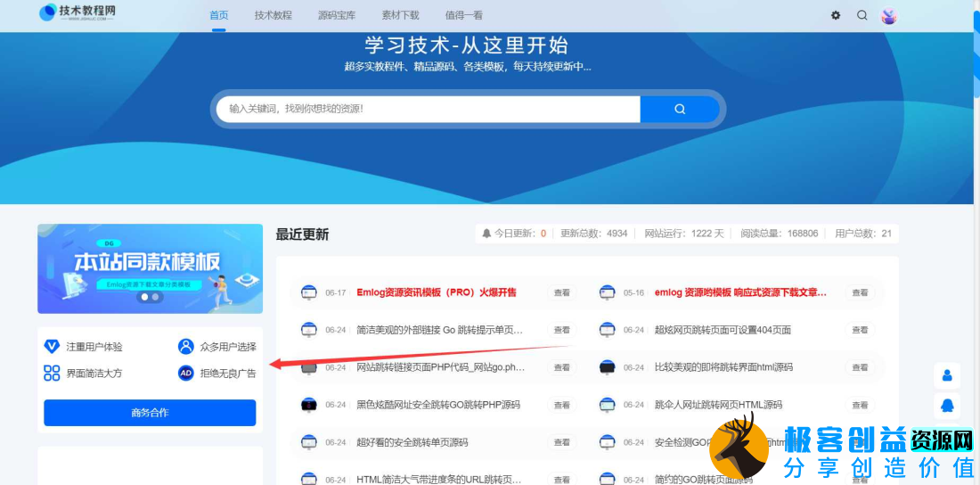Click the grid icon beside 界面简洁大方
This screenshot has width=980, height=485.
click(52, 374)
